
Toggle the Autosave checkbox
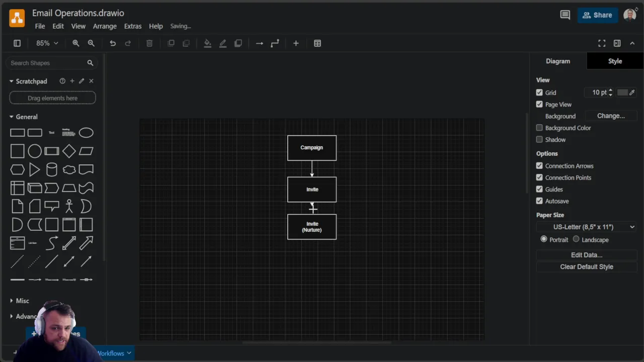pos(539,201)
